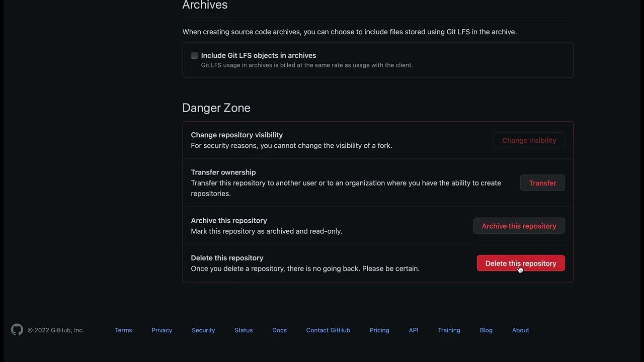The image size is (644, 362).
Task: Click the About footer link
Action: [520, 330]
